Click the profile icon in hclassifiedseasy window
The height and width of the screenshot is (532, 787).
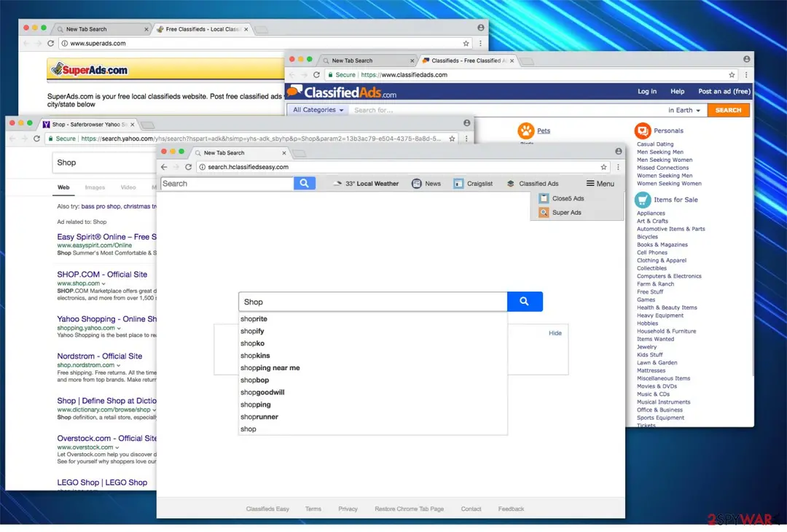pyautogui.click(x=619, y=151)
